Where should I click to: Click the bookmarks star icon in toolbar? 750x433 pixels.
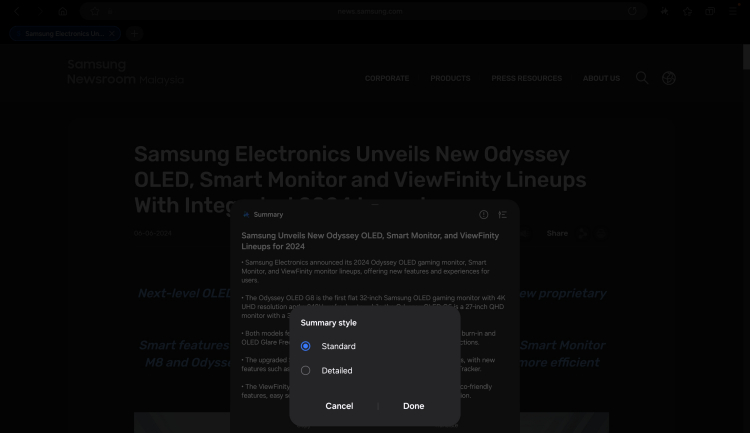(687, 11)
